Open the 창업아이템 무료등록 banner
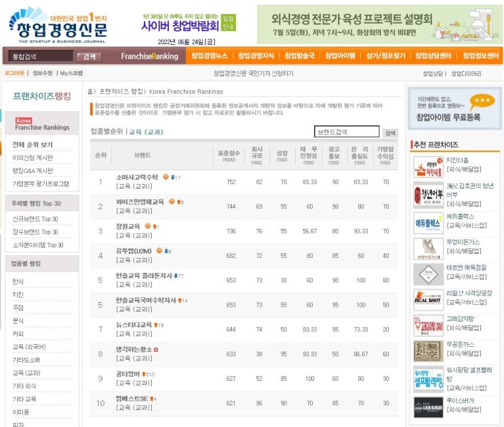The width and height of the screenshot is (504, 427). click(x=454, y=109)
